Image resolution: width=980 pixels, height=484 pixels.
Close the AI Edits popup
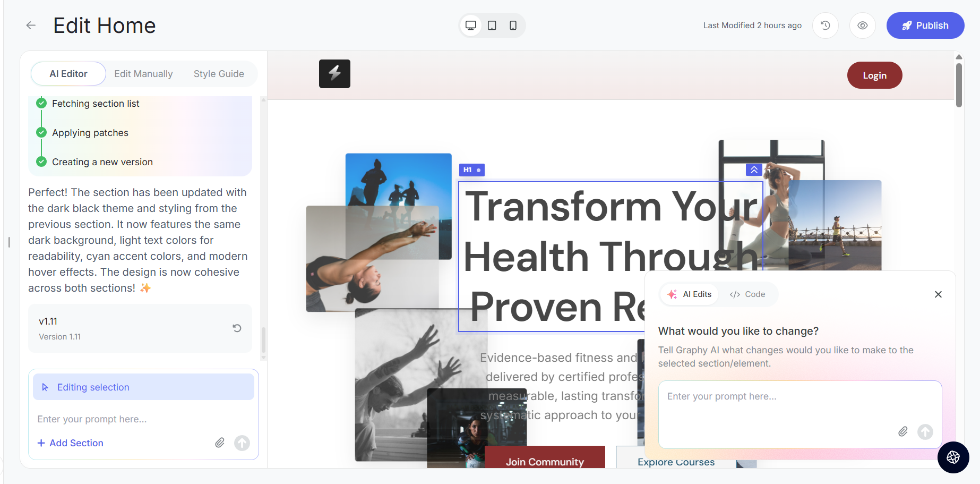(x=938, y=294)
